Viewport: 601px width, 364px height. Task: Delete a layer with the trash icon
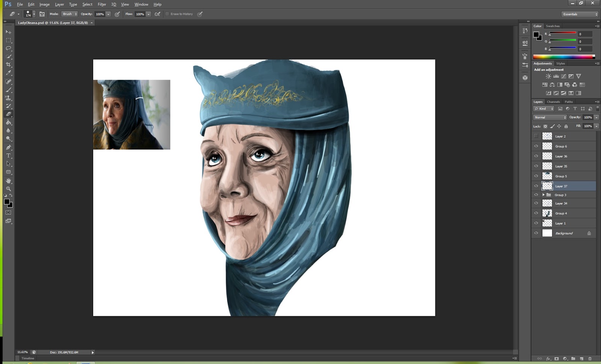[590, 359]
